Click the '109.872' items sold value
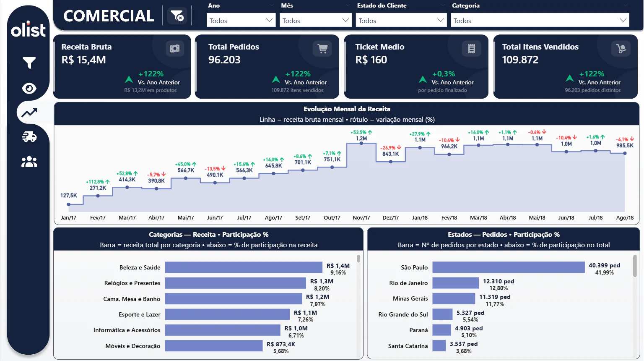The image size is (644, 361). [520, 60]
